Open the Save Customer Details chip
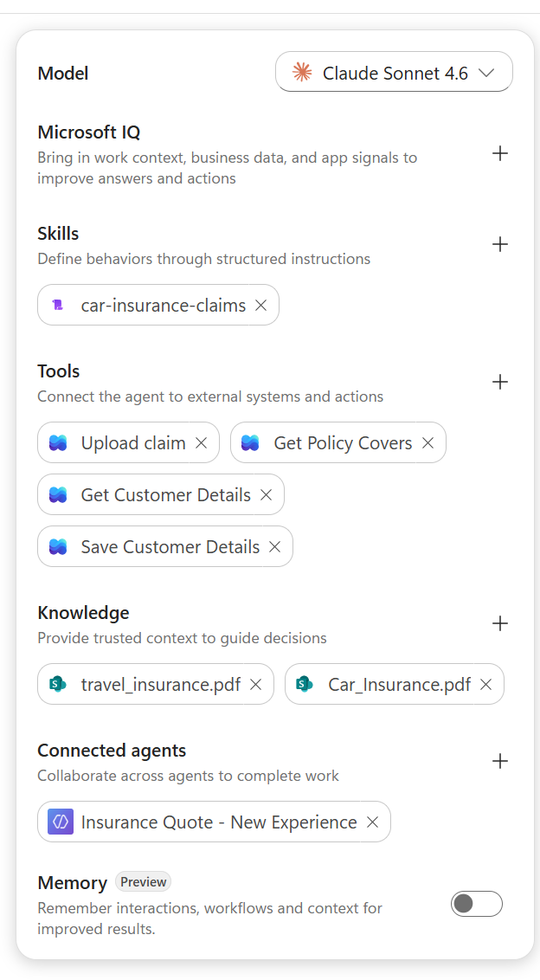540x980 pixels. 165,546
